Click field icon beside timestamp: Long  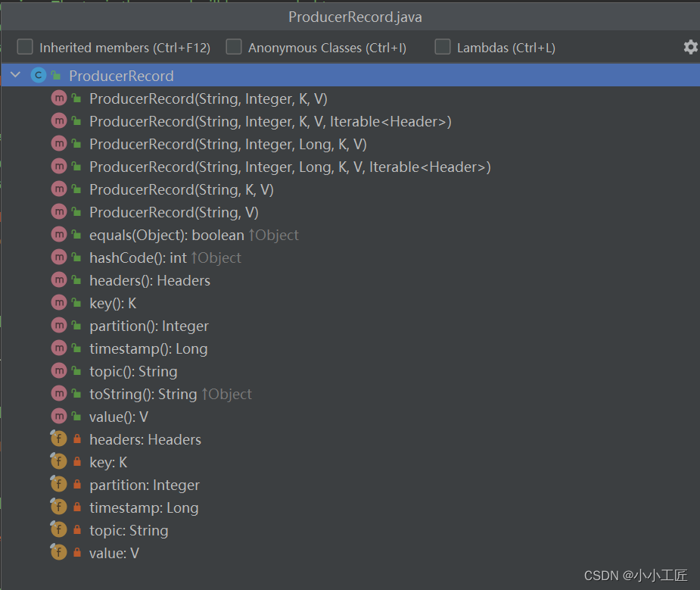(x=58, y=507)
